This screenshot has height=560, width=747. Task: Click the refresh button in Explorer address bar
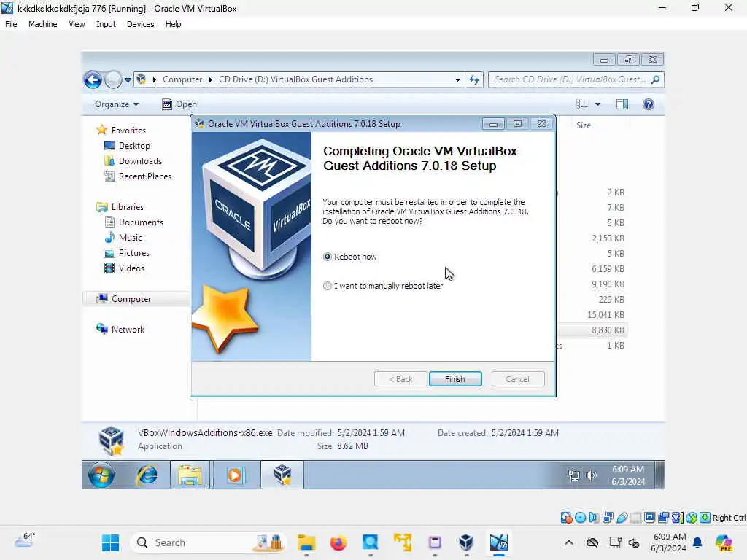point(474,79)
